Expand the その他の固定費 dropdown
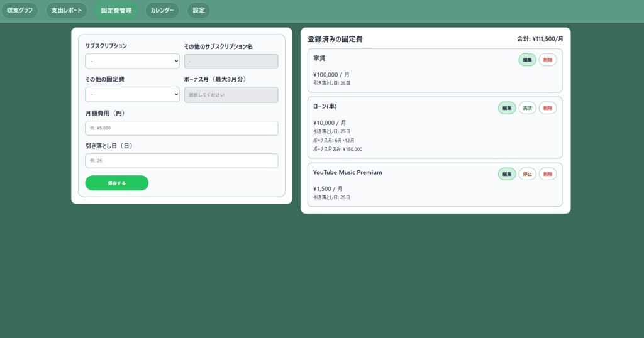The width and height of the screenshot is (644, 338). [x=132, y=94]
